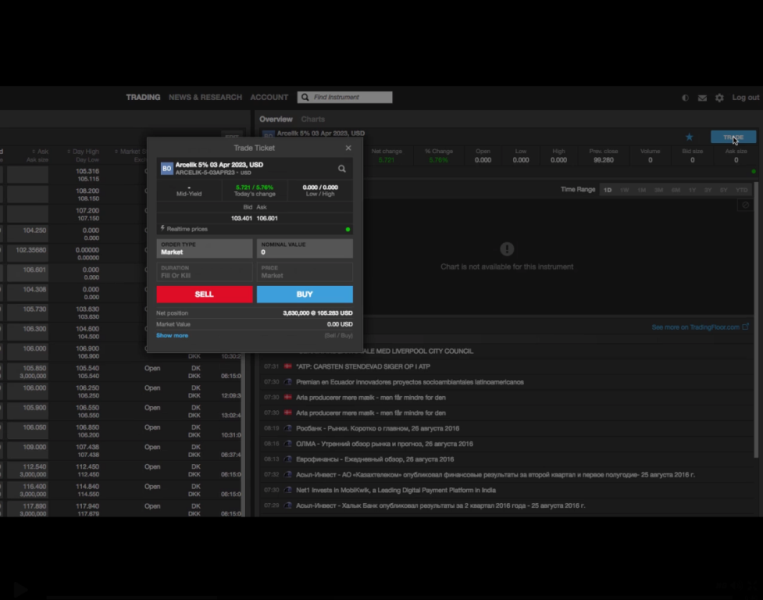
Task: Open the Duration Fill Or Kill dropdown
Action: (x=204, y=272)
